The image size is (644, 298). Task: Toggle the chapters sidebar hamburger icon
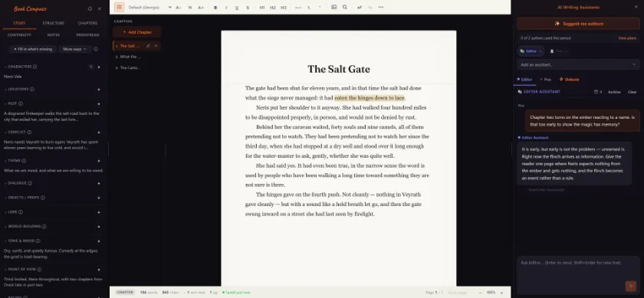[119, 7]
